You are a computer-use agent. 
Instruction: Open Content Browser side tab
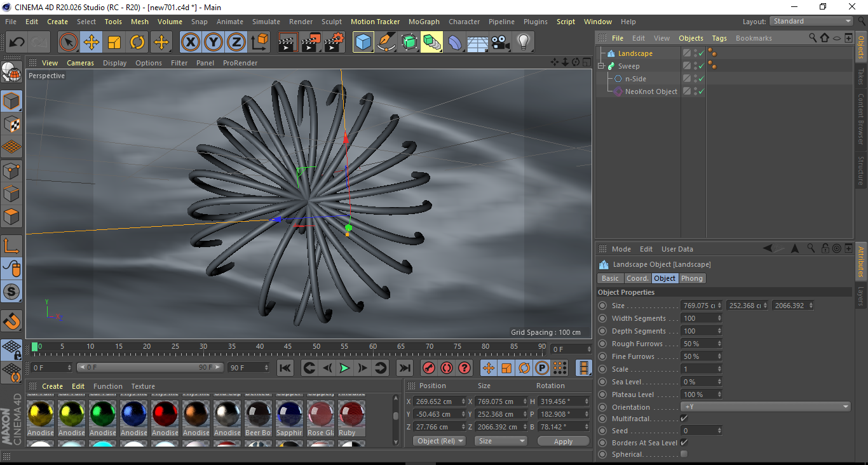(861, 119)
